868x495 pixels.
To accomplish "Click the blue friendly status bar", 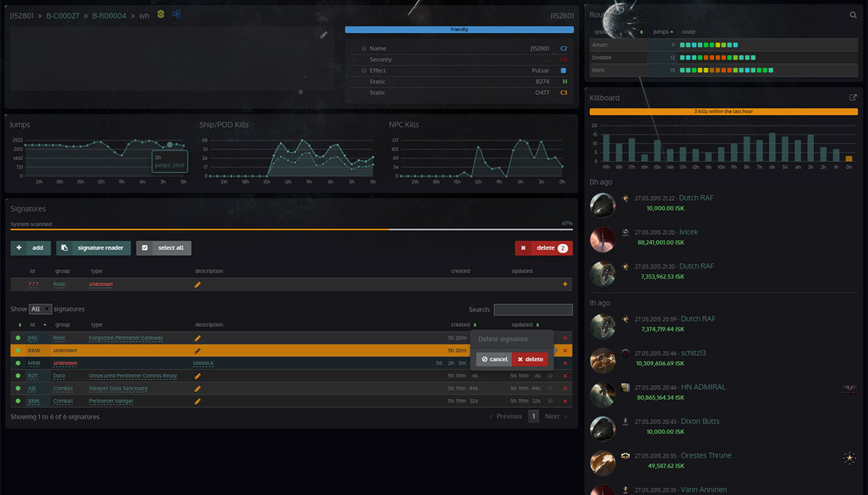I will point(460,30).
